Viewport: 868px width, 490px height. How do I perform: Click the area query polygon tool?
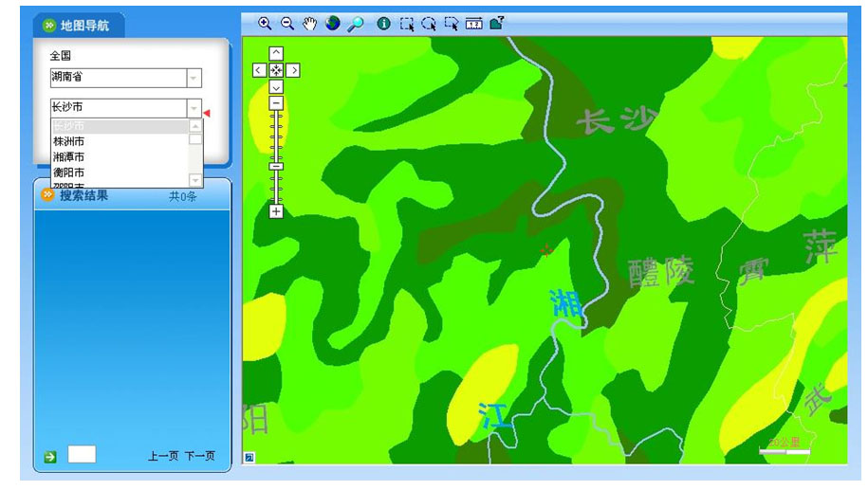tap(496, 24)
